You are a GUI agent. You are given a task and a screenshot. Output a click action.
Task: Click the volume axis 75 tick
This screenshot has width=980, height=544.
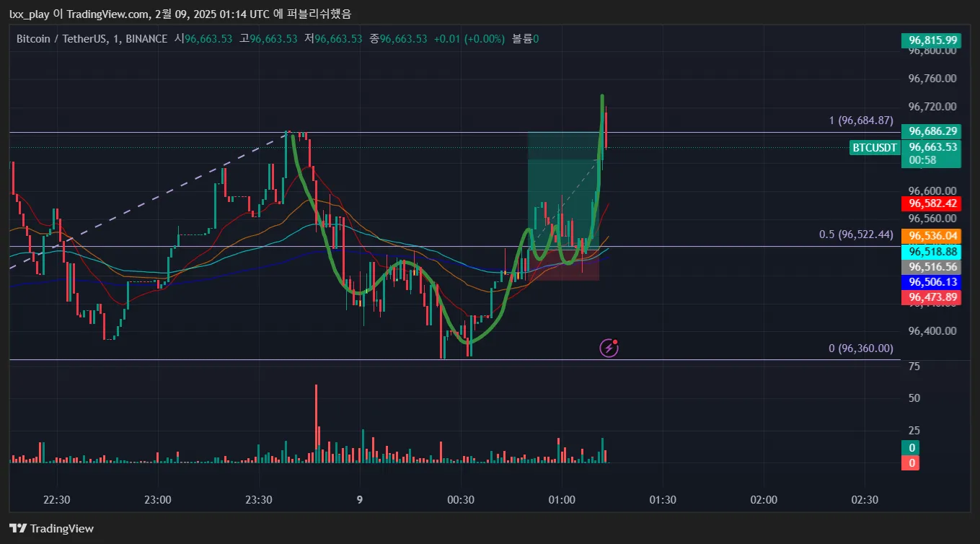[914, 367]
